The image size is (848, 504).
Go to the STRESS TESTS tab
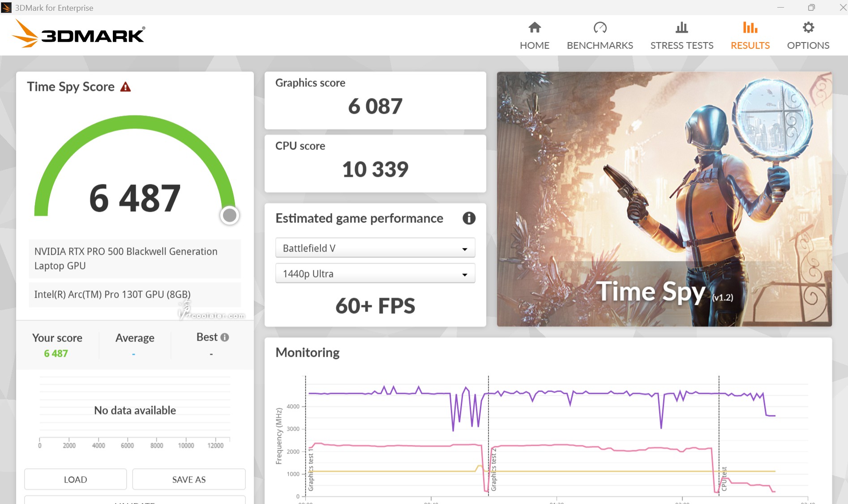point(681,45)
